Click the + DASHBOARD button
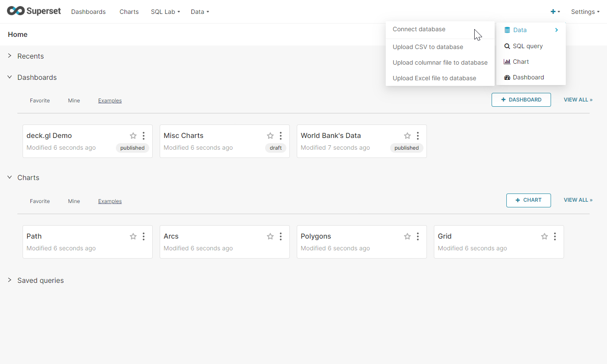 (x=521, y=100)
